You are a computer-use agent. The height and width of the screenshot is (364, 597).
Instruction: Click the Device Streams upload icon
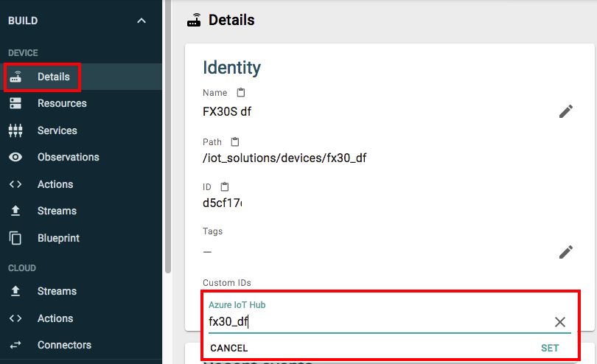[15, 211]
